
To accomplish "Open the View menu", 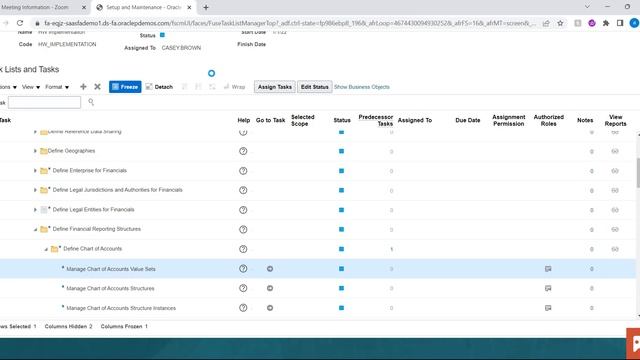I will coord(31,87).
